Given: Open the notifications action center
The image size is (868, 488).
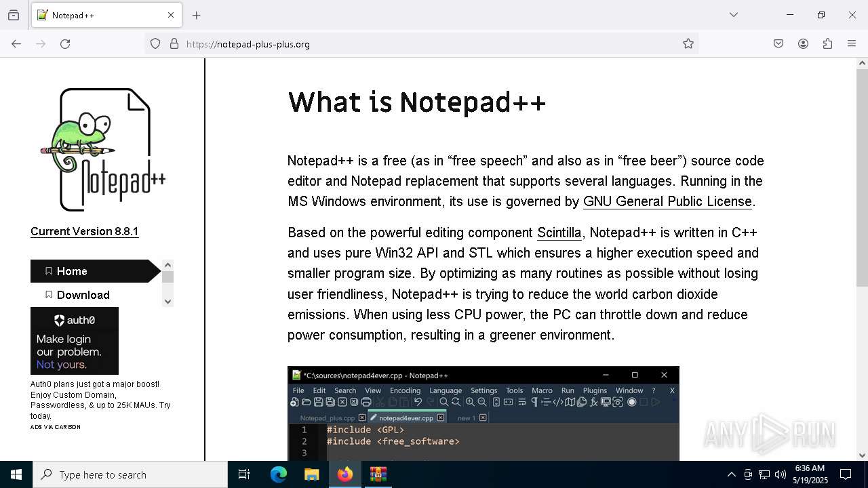Looking at the screenshot, I should (846, 474).
